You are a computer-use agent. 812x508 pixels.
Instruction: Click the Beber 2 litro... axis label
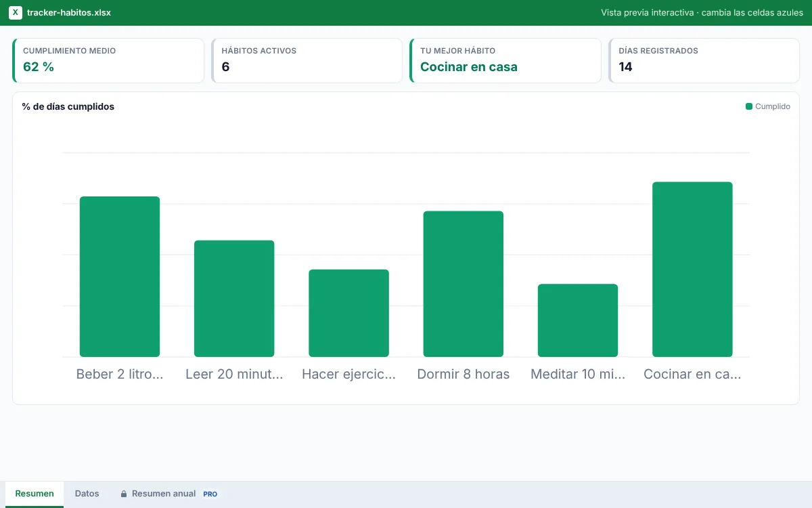click(120, 374)
